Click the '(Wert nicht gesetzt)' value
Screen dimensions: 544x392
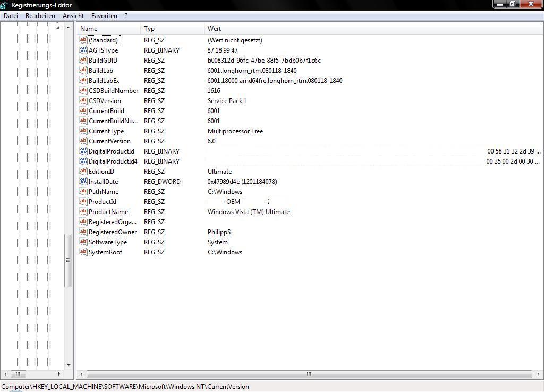click(x=235, y=40)
